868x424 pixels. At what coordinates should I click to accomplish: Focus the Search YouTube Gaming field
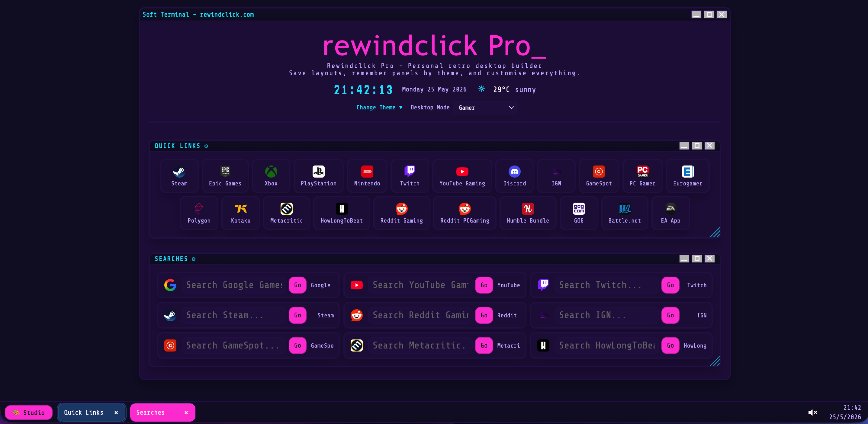tap(420, 285)
